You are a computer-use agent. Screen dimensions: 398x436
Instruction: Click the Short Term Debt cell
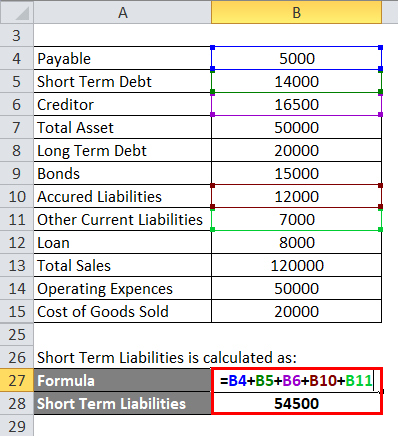pyautogui.click(x=122, y=81)
